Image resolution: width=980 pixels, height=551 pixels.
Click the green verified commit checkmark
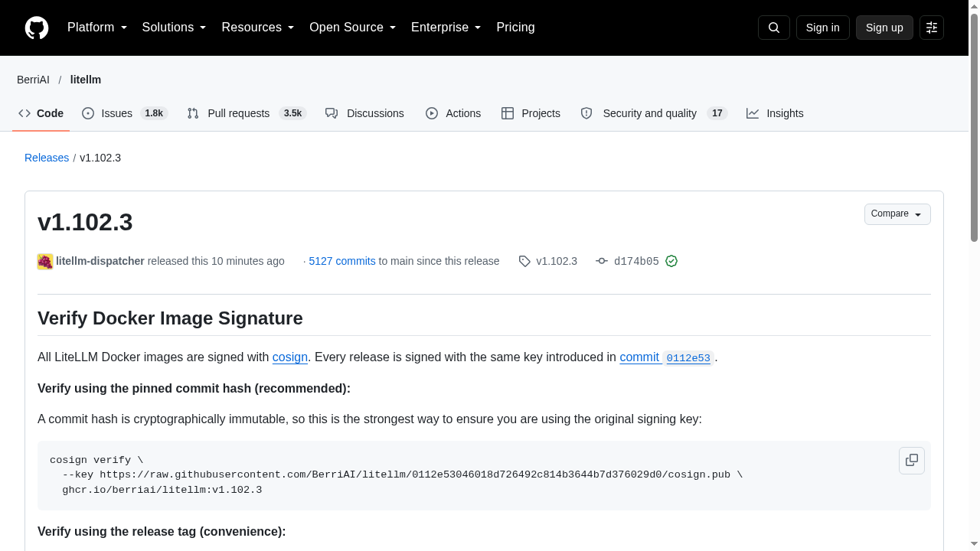tap(671, 261)
